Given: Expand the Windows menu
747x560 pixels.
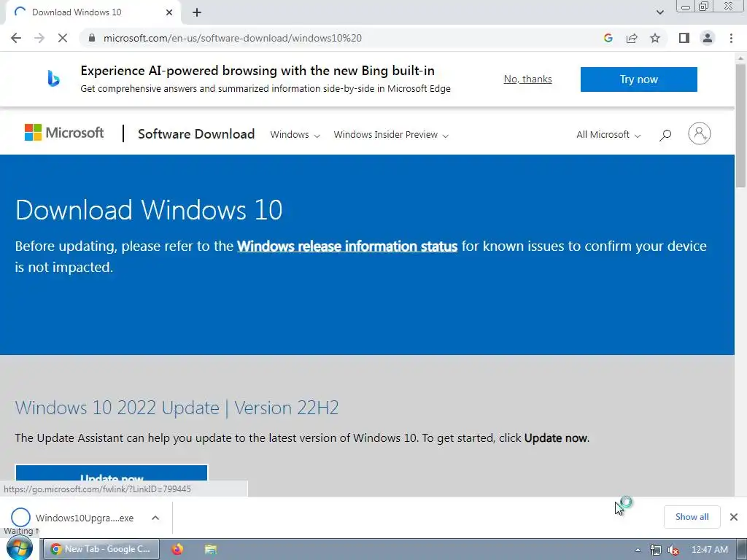Looking at the screenshot, I should [295, 135].
